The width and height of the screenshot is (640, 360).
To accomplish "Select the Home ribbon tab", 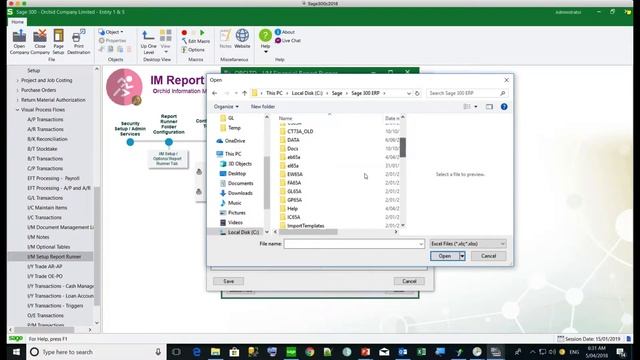I will [x=18, y=22].
